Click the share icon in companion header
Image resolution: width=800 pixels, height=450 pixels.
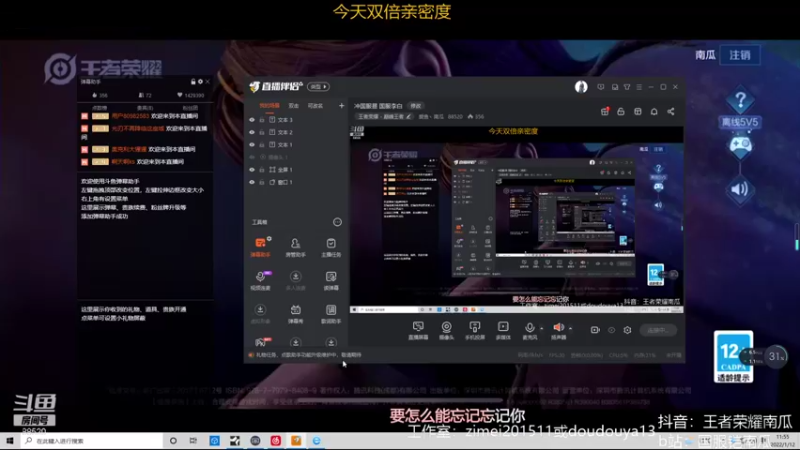click(670, 111)
